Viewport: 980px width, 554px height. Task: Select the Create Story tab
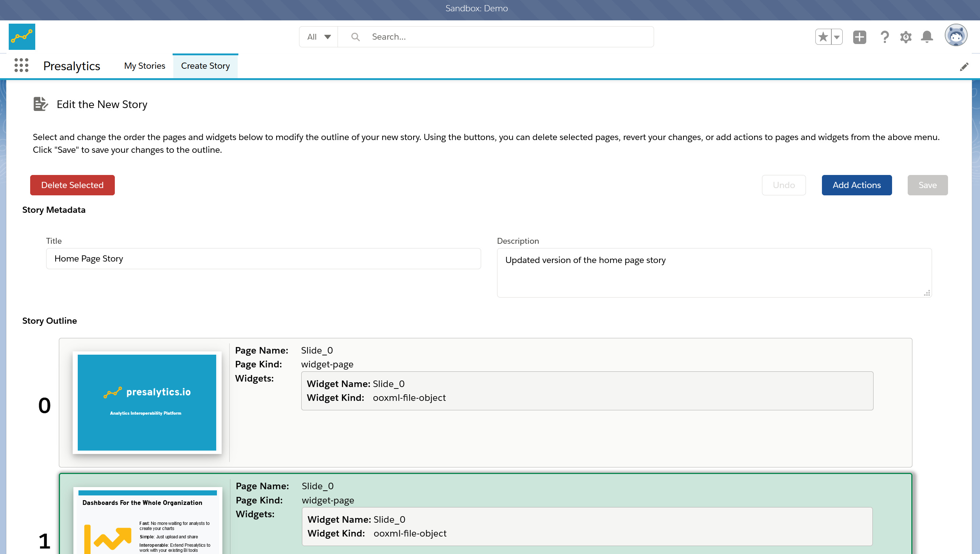click(x=205, y=66)
